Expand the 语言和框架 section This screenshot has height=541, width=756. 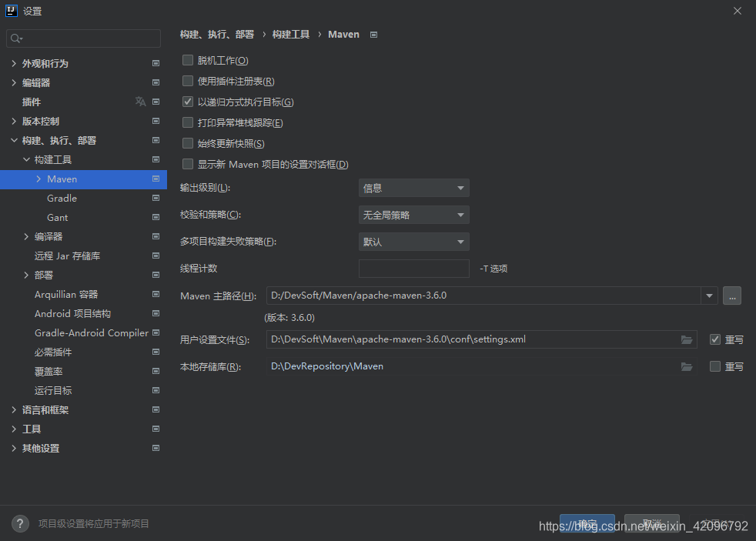(x=14, y=409)
